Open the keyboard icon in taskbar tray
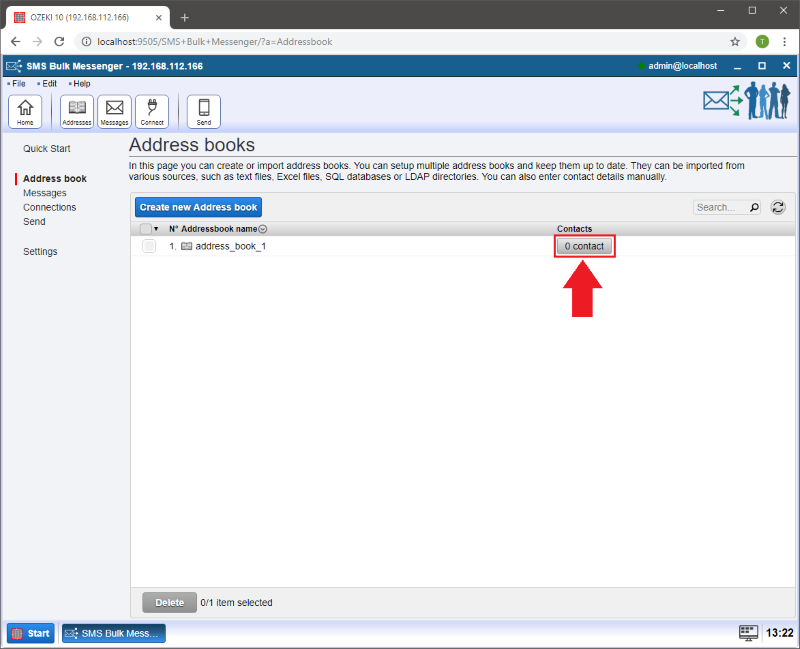Screen dimensions: 800x649 (748, 633)
